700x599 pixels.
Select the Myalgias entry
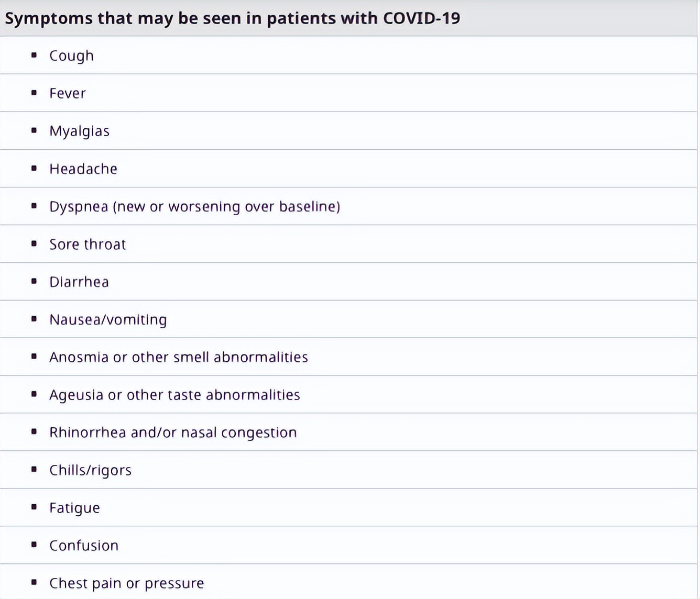coord(79,131)
